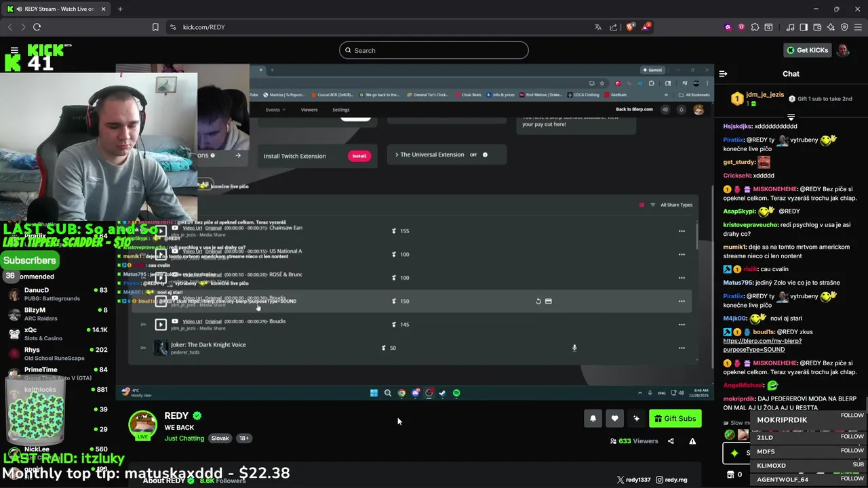Bookmark this page via address bar icon

pos(155,27)
